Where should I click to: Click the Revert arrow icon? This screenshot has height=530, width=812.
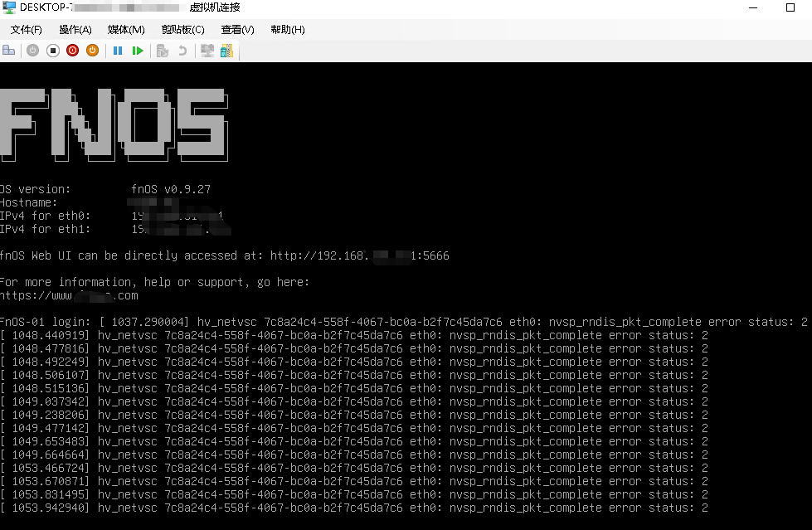(x=182, y=51)
